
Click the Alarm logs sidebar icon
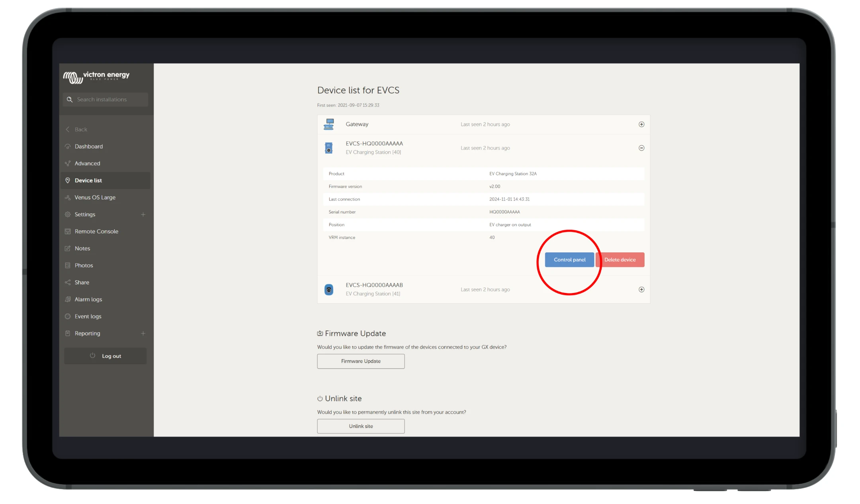click(x=68, y=299)
